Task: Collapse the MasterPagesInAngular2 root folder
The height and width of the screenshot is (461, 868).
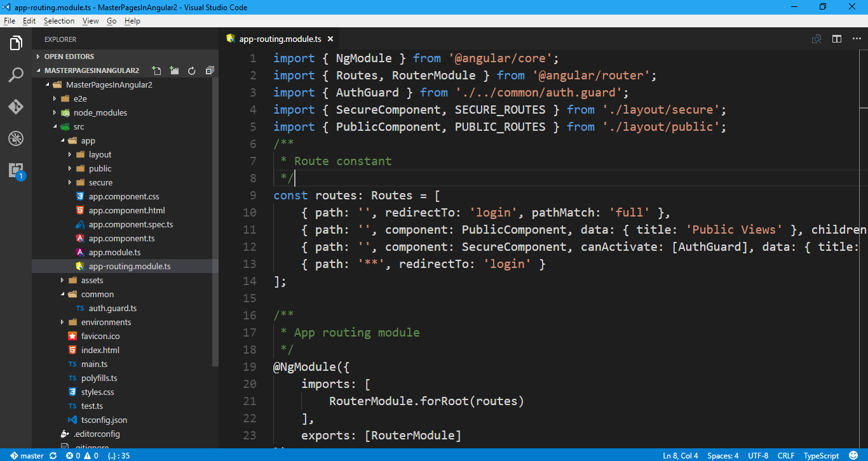Action: point(47,84)
